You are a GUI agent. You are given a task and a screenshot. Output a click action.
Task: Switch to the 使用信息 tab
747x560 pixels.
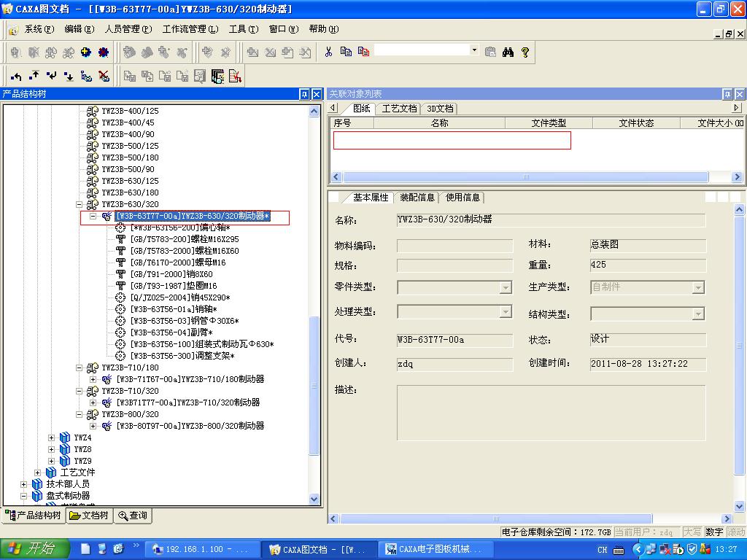pos(462,198)
